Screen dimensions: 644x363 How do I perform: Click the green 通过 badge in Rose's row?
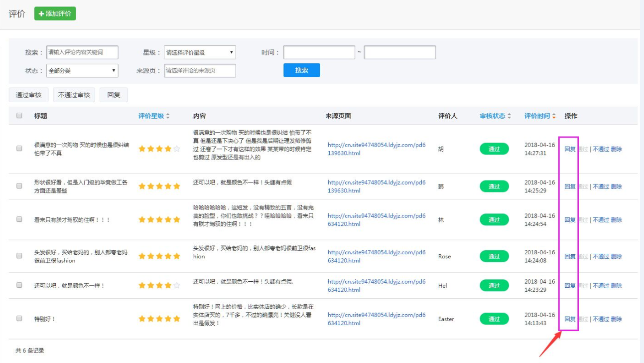tap(494, 256)
